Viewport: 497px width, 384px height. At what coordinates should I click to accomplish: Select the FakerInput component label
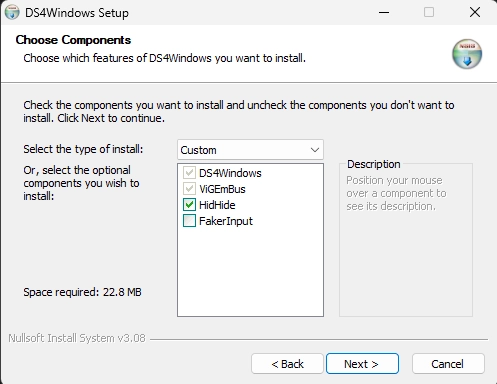click(x=226, y=221)
